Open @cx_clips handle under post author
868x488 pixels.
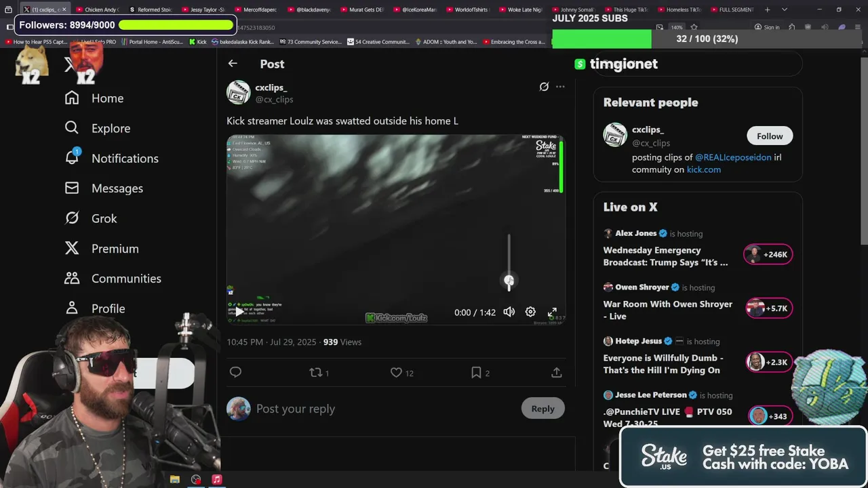click(274, 100)
